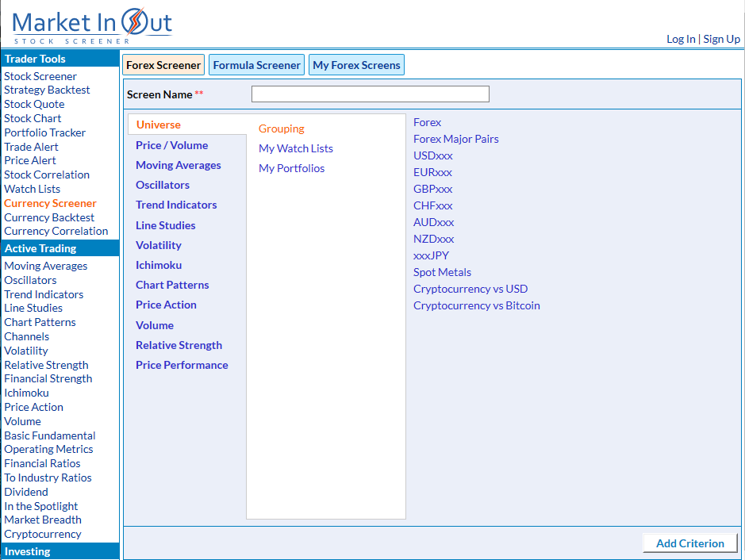This screenshot has width=745, height=560.
Task: Open Channels in Active Trading sidebar
Action: (27, 337)
